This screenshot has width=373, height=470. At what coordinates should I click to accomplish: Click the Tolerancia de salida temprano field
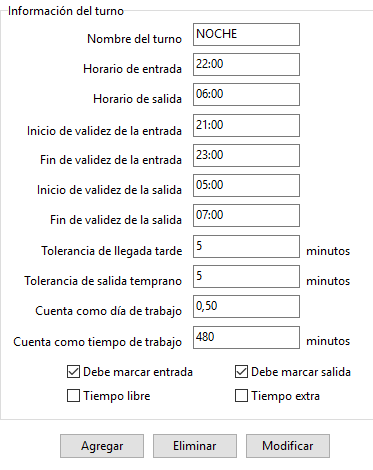pyautogui.click(x=246, y=277)
